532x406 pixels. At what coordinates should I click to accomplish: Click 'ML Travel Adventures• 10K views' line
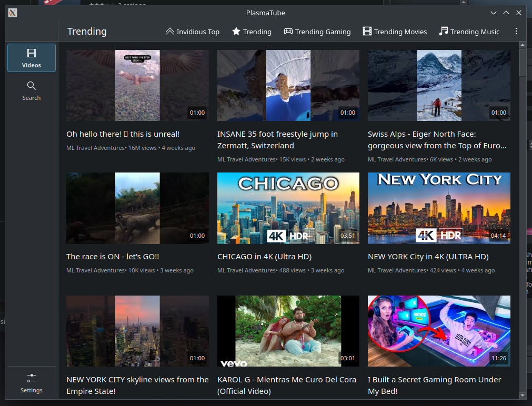130,270
